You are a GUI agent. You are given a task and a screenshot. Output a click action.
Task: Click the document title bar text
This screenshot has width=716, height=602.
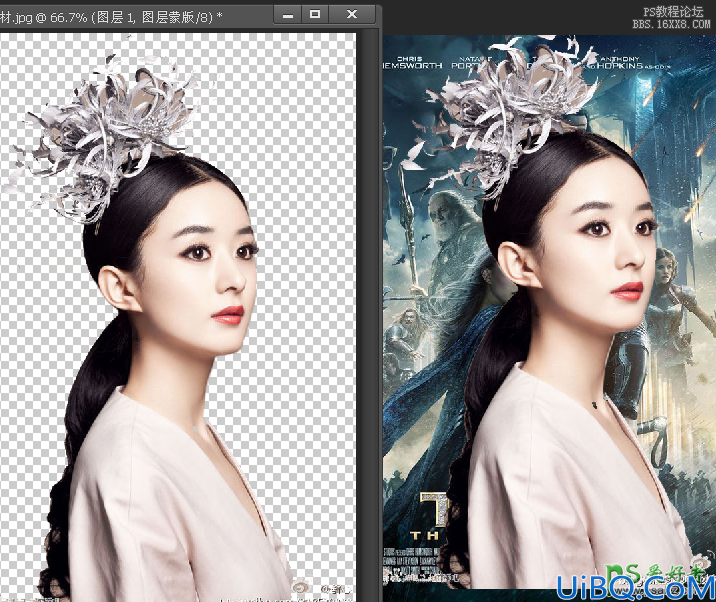111,17
